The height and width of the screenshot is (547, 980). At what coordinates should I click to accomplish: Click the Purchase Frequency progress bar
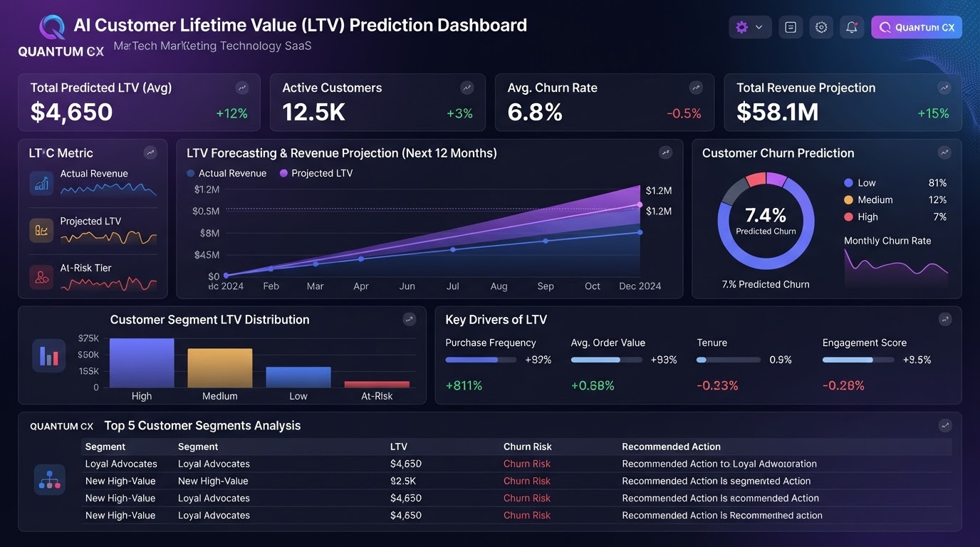(481, 360)
